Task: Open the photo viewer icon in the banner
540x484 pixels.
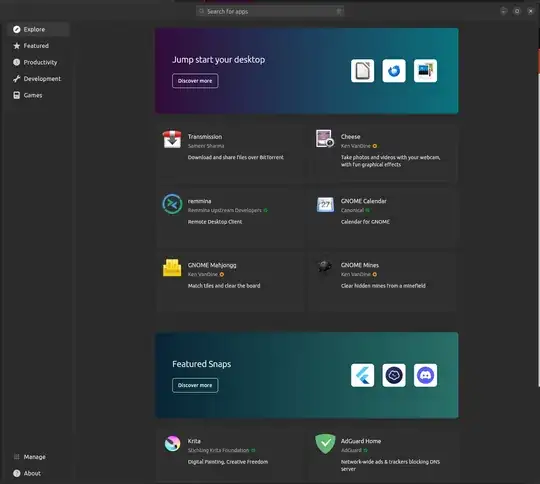Action: tap(425, 71)
